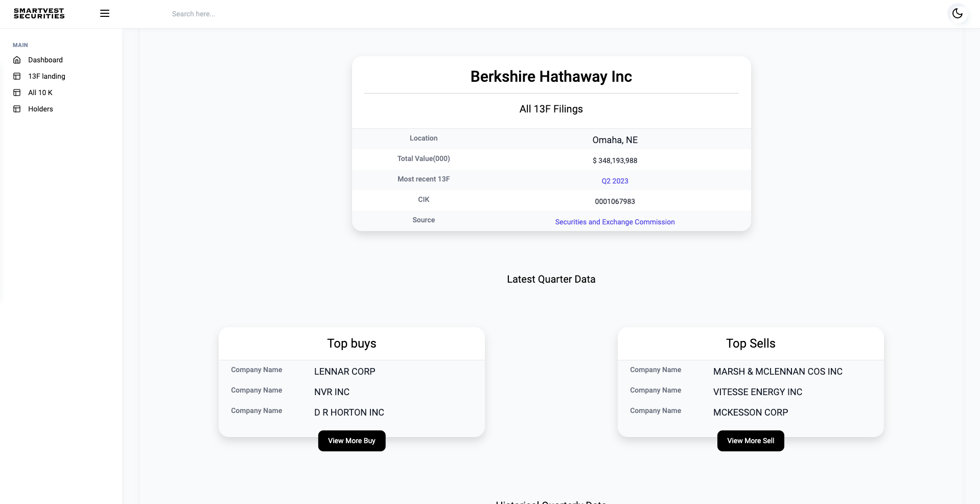Click the 13F landing layout icon

(17, 76)
